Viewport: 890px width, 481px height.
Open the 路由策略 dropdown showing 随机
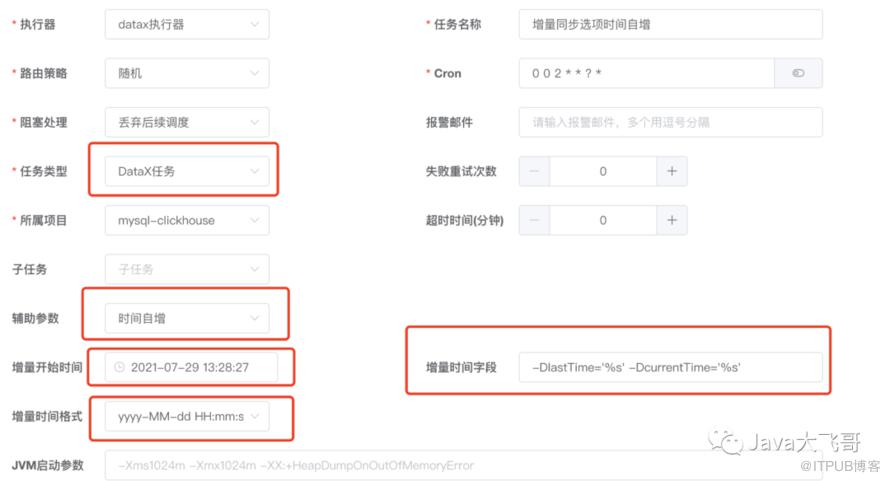point(187,73)
